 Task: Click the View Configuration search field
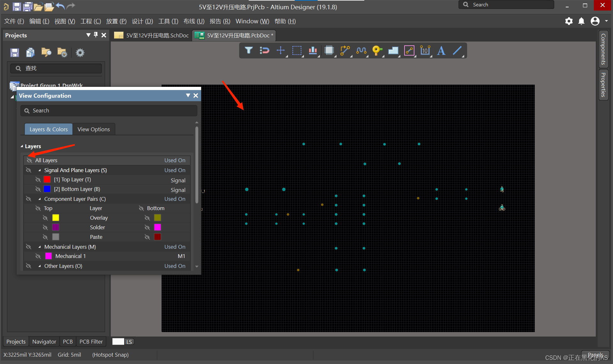pos(109,110)
